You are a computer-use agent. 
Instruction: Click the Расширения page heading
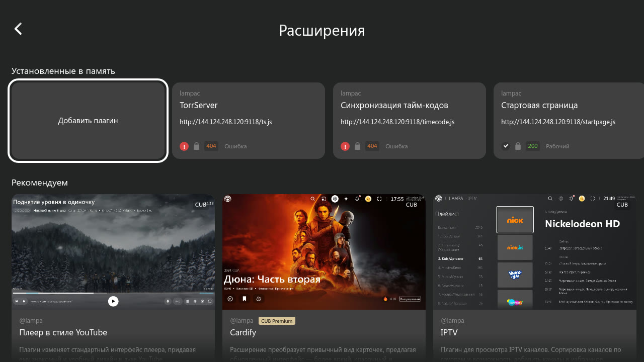pyautogui.click(x=322, y=30)
